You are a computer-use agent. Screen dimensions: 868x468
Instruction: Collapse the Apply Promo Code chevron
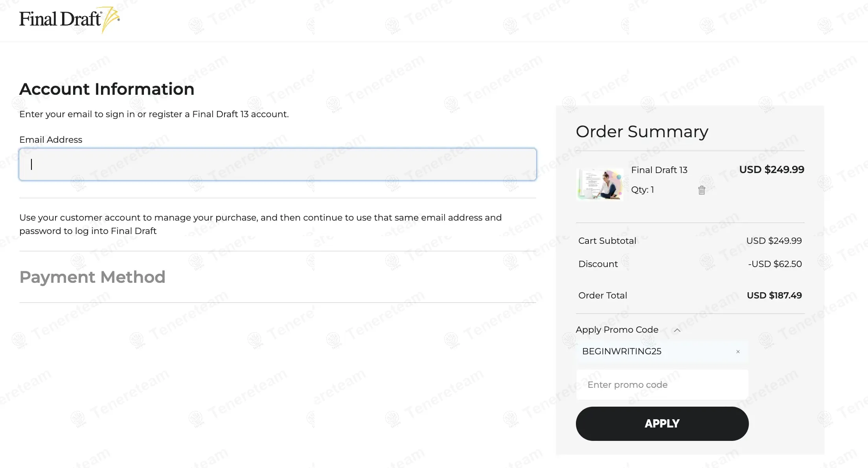click(677, 330)
